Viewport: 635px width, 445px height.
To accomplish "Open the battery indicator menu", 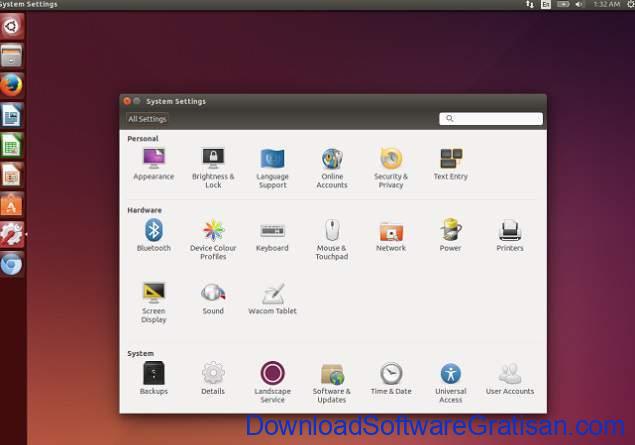I will [563, 4].
